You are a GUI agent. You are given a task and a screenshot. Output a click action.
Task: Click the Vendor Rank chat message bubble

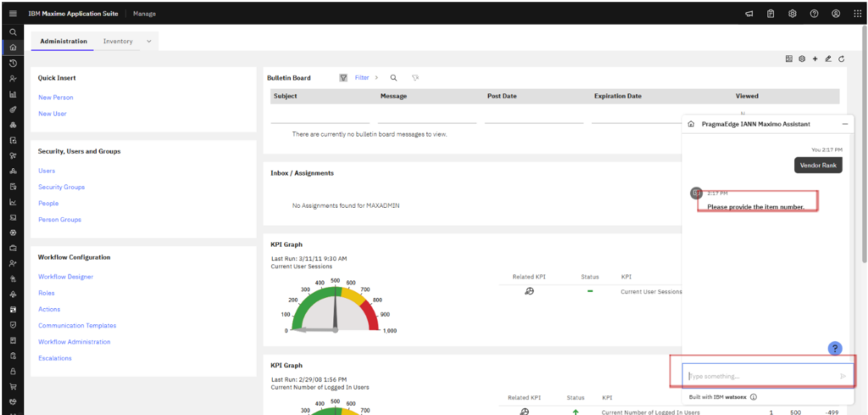(x=818, y=165)
